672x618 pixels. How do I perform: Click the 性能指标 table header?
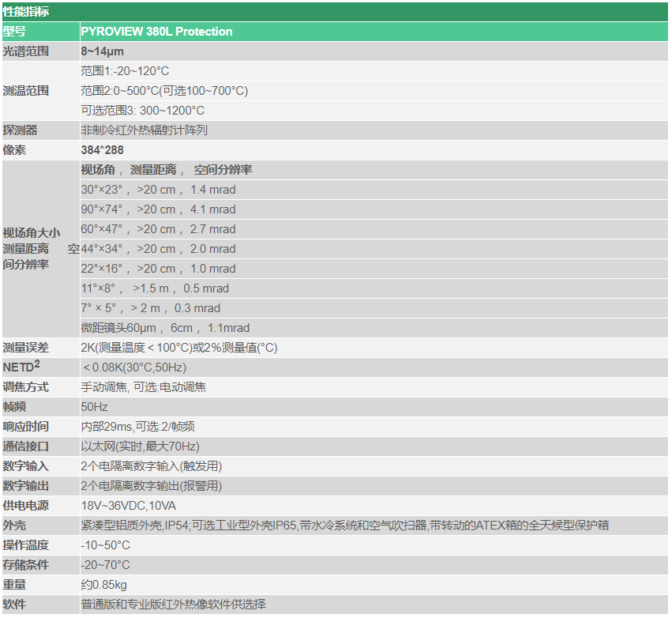point(26,12)
